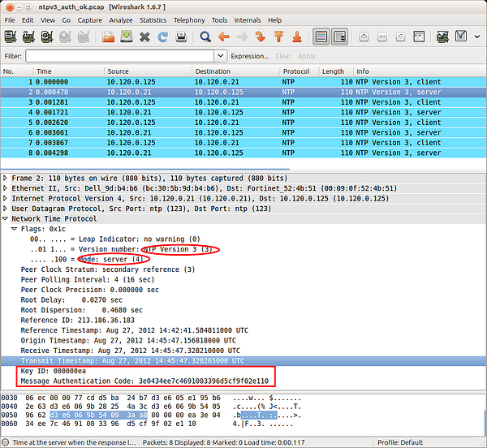Click the open capture file folder icon
The image size is (487, 448).
[x=108, y=37]
